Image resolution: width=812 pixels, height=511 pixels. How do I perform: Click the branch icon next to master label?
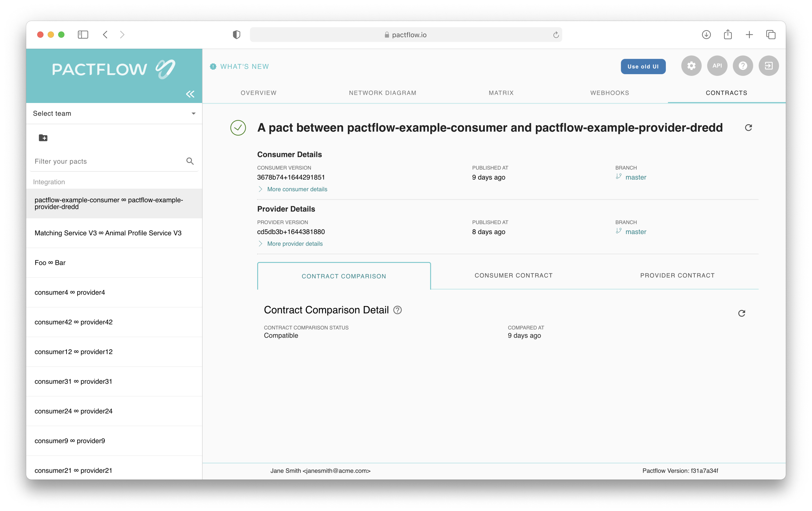619,177
